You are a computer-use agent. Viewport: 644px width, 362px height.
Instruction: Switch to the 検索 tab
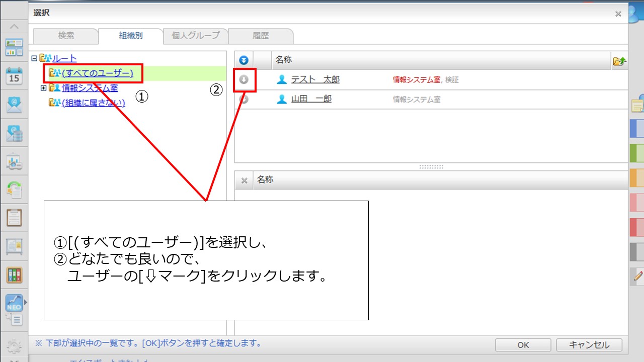pyautogui.click(x=66, y=36)
